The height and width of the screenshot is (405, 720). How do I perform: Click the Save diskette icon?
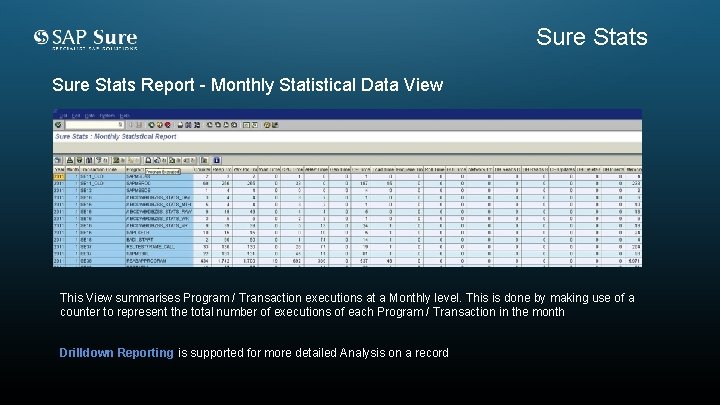tap(140, 125)
